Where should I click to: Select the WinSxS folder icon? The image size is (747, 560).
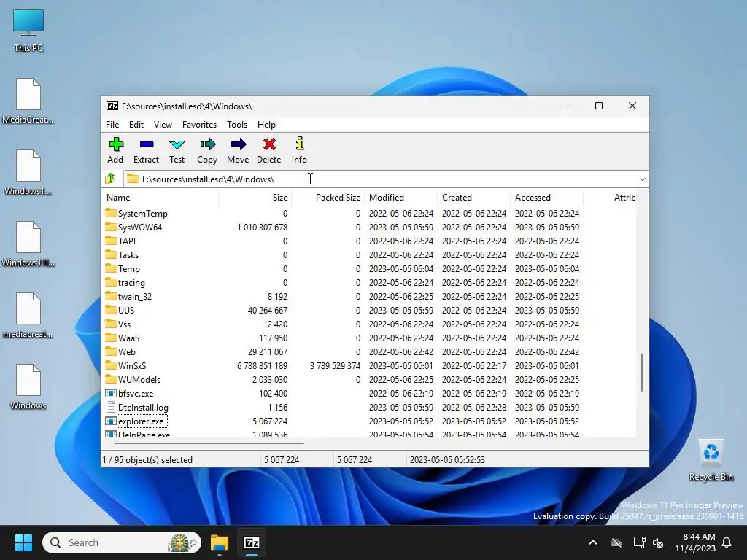click(111, 365)
